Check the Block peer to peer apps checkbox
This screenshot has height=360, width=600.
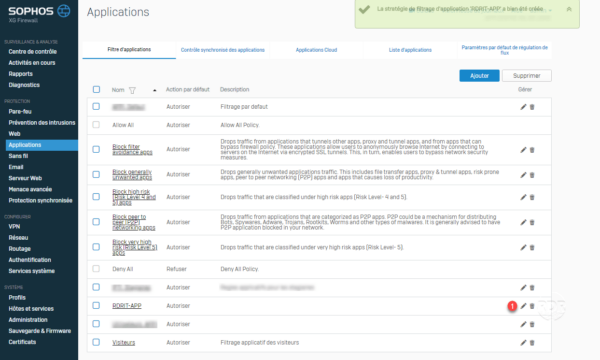pos(96,222)
